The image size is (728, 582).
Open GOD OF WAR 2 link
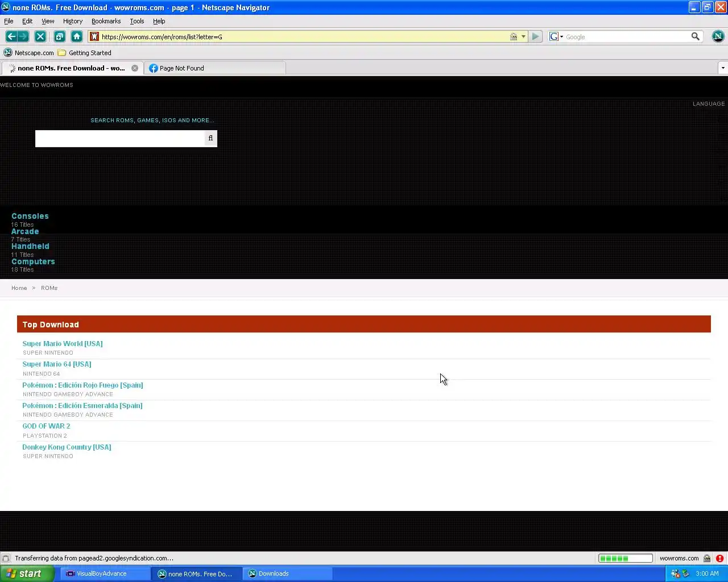46,426
